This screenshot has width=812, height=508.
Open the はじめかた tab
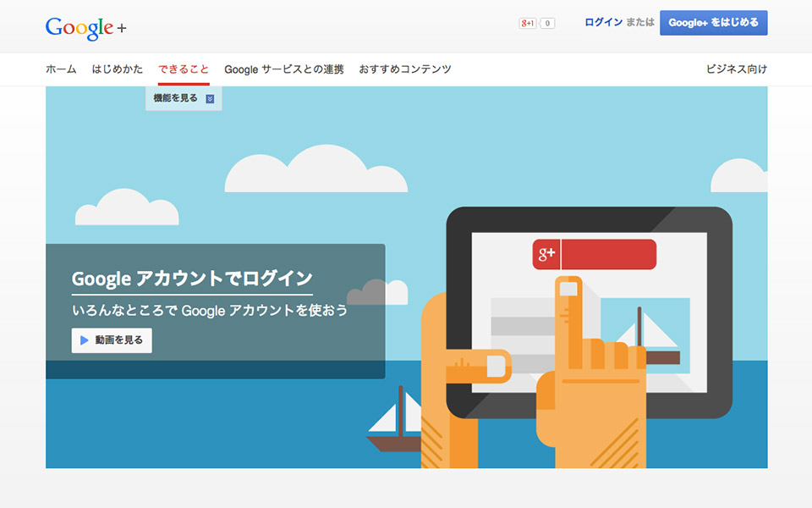point(117,69)
